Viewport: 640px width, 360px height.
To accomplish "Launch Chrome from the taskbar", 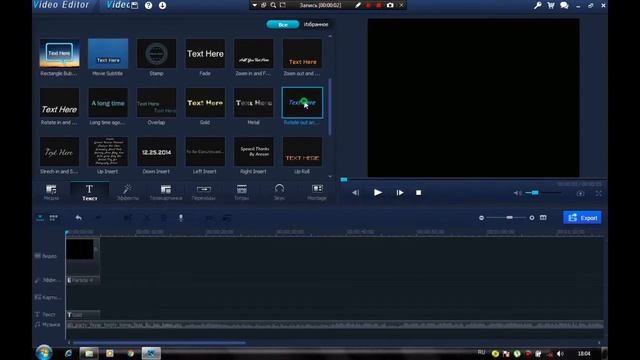I will (x=131, y=353).
